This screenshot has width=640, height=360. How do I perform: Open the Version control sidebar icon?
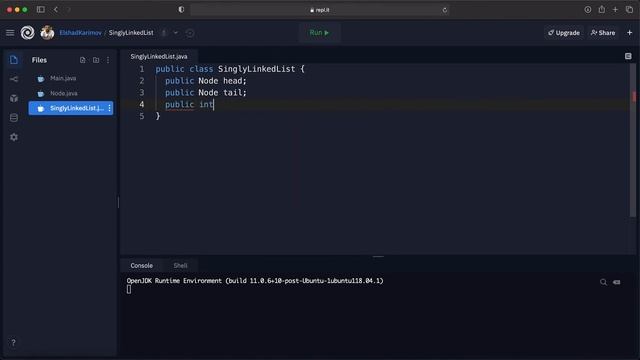pyautogui.click(x=13, y=79)
